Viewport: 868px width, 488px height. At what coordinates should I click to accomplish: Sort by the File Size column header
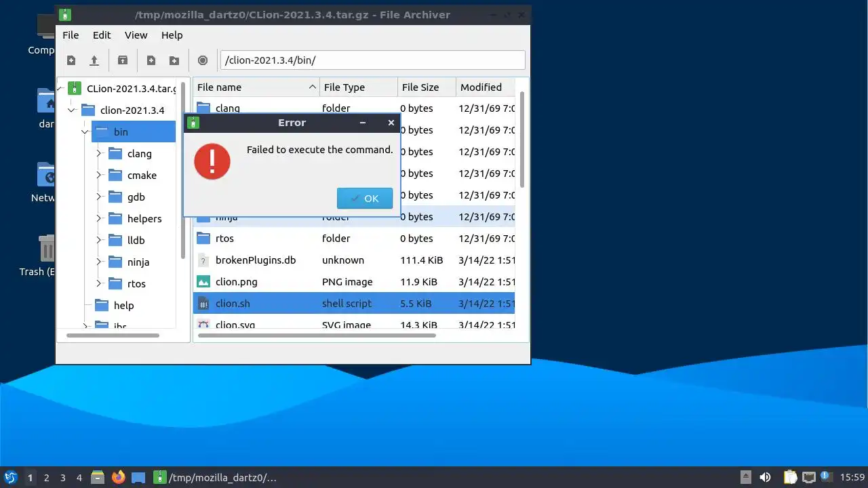[x=427, y=87]
